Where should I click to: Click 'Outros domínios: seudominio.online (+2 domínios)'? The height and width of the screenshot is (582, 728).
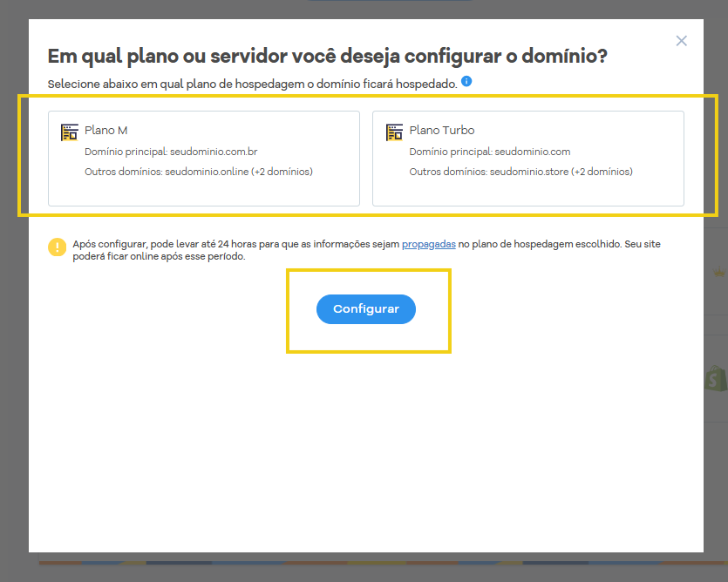199,172
